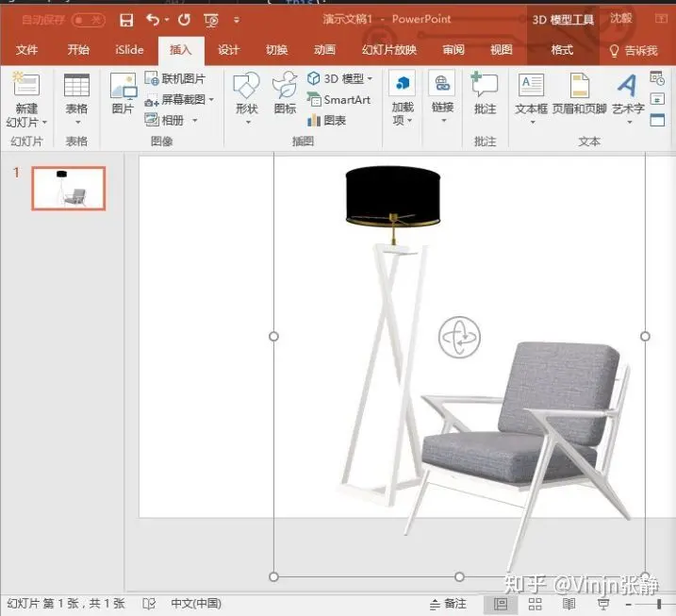Switch to Normal view icon
676x616 pixels.
pyautogui.click(x=500, y=604)
